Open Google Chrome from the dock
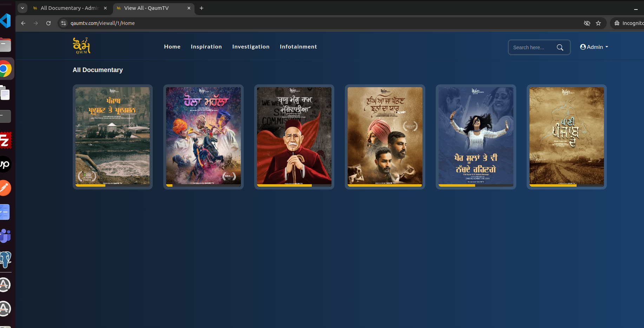Image resolution: width=644 pixels, height=328 pixels. [4, 69]
